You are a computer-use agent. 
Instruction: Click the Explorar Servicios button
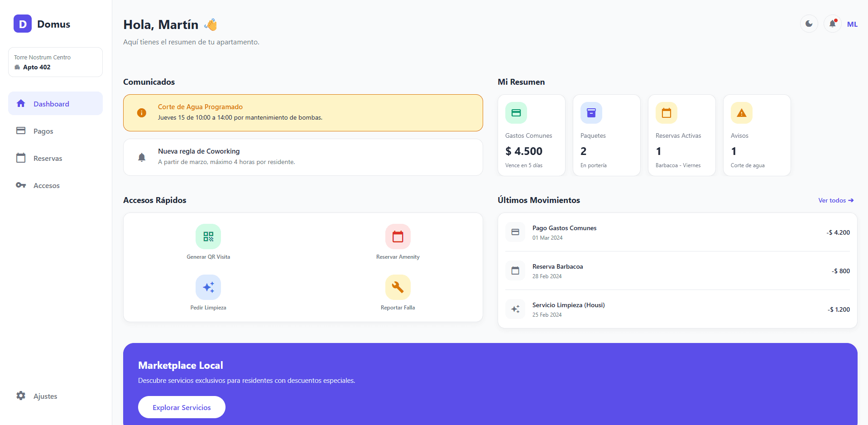[182, 407]
